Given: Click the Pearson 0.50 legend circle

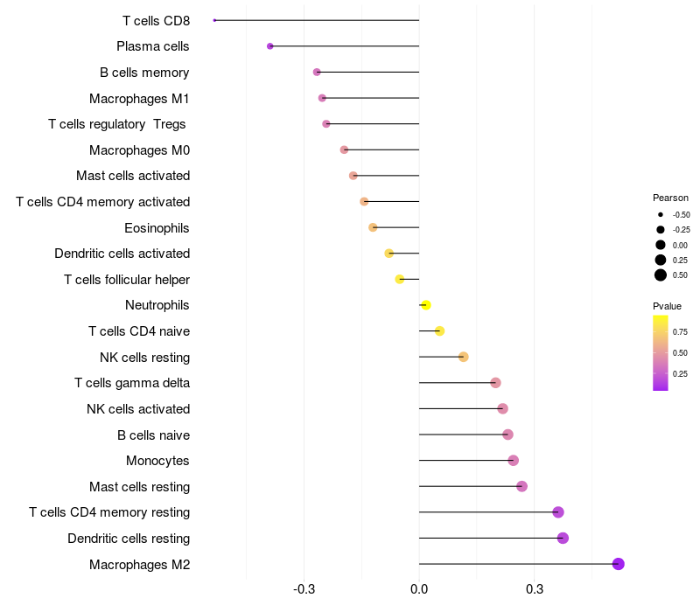Looking at the screenshot, I should tap(661, 275).
